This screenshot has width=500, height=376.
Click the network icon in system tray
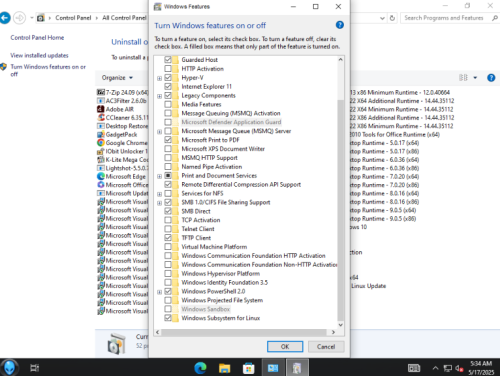coord(448,368)
